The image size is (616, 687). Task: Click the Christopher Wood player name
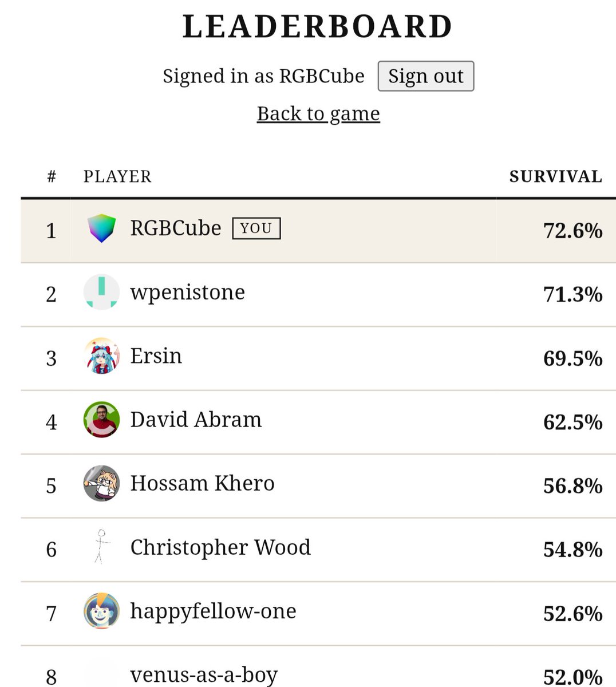(x=220, y=547)
